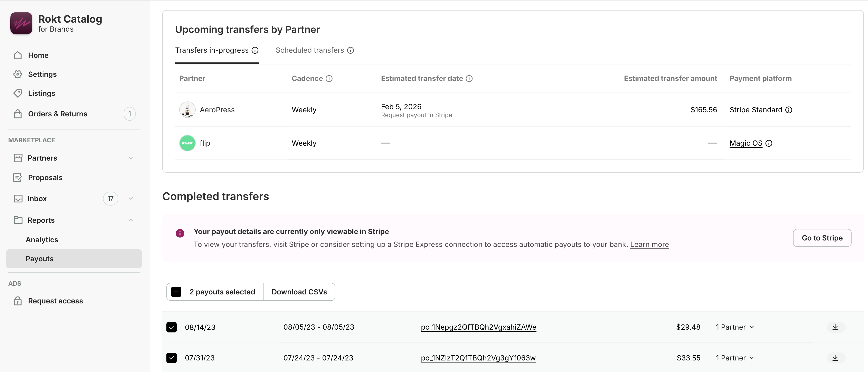Expand 1 Partner dropdown for $29.48 payout

pos(735,327)
